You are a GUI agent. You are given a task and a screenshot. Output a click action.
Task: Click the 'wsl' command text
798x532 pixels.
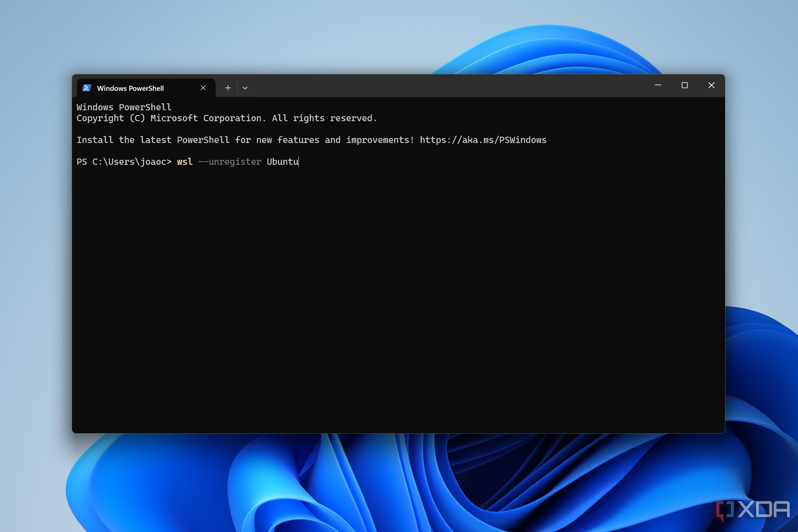(x=185, y=161)
